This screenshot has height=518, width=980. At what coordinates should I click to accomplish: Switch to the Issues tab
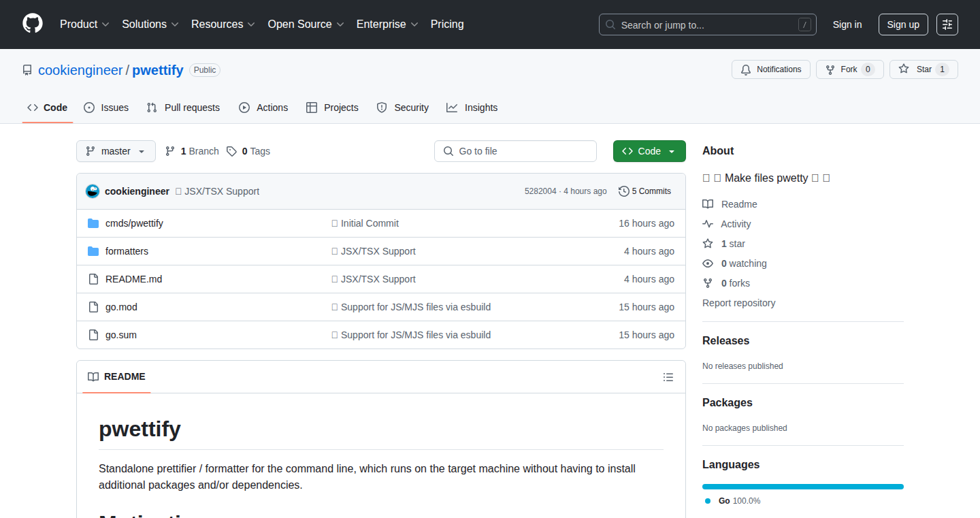pyautogui.click(x=106, y=108)
